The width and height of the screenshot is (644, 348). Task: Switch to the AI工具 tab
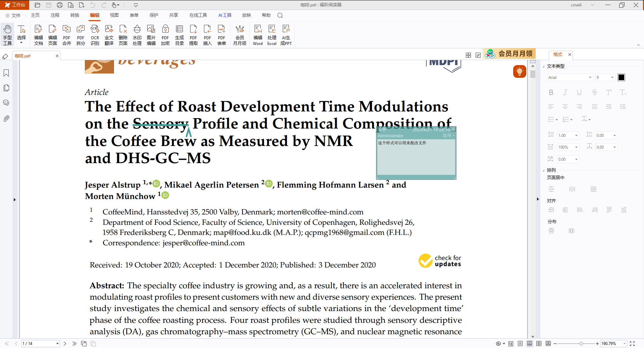point(225,15)
